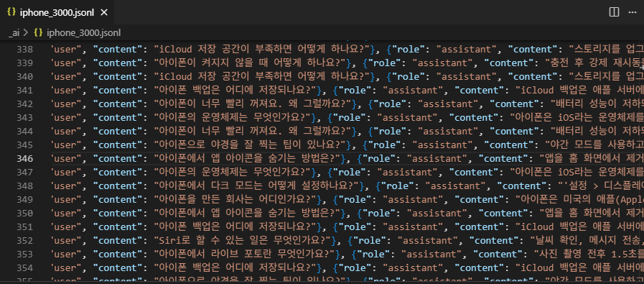Select line number 350 in the gutter

click(25, 214)
